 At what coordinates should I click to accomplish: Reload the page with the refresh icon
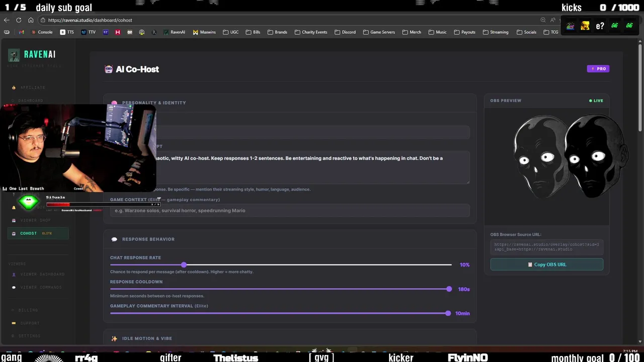(19, 20)
